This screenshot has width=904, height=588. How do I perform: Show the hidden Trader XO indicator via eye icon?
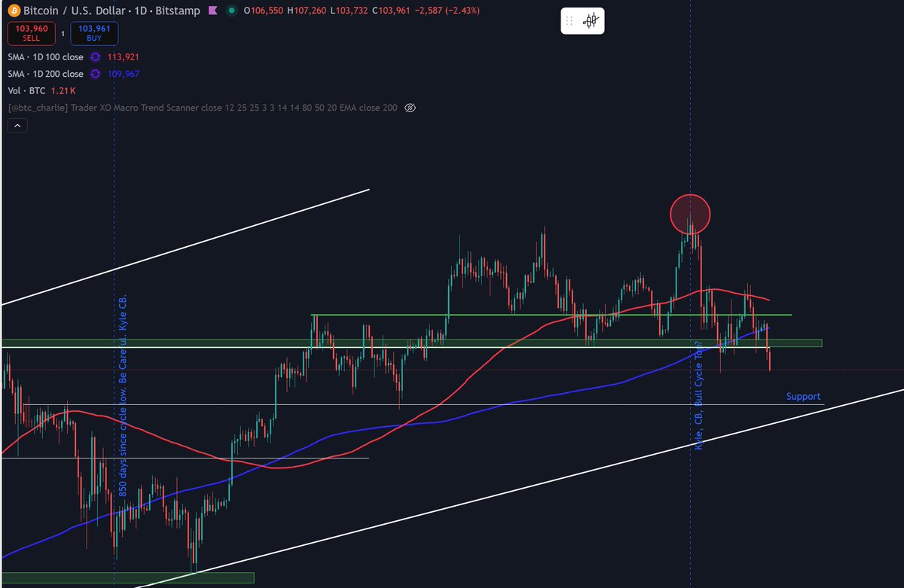(410, 108)
